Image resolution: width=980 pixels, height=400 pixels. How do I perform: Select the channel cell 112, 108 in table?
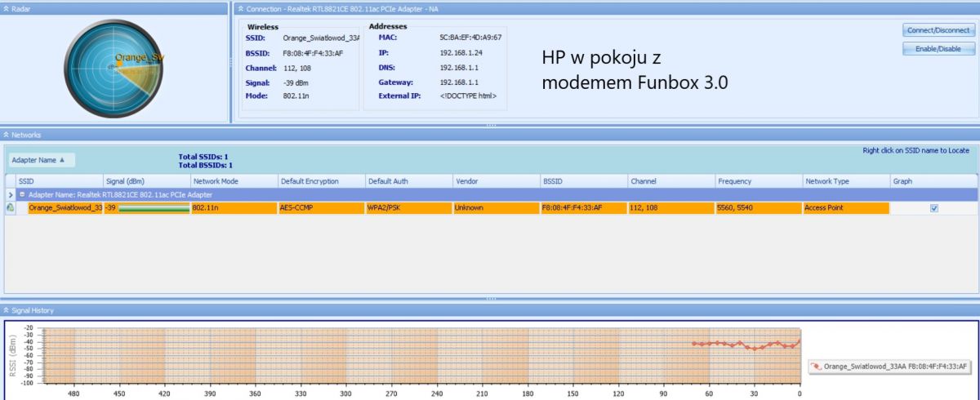coord(670,208)
